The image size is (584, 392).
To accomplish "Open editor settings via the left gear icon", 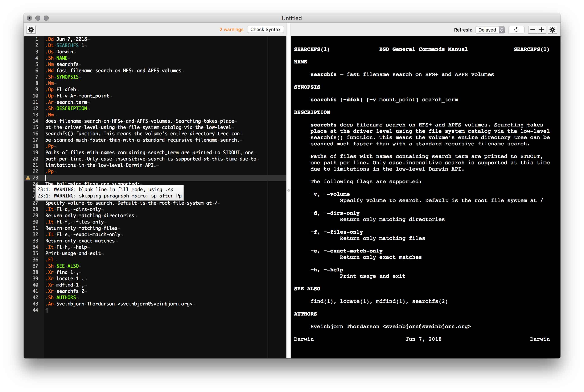I will coord(31,29).
